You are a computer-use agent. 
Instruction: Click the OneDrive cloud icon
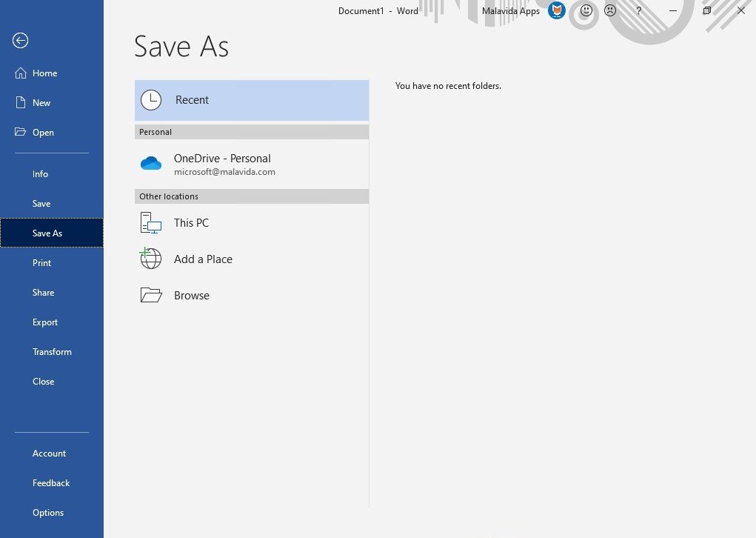[x=151, y=164]
